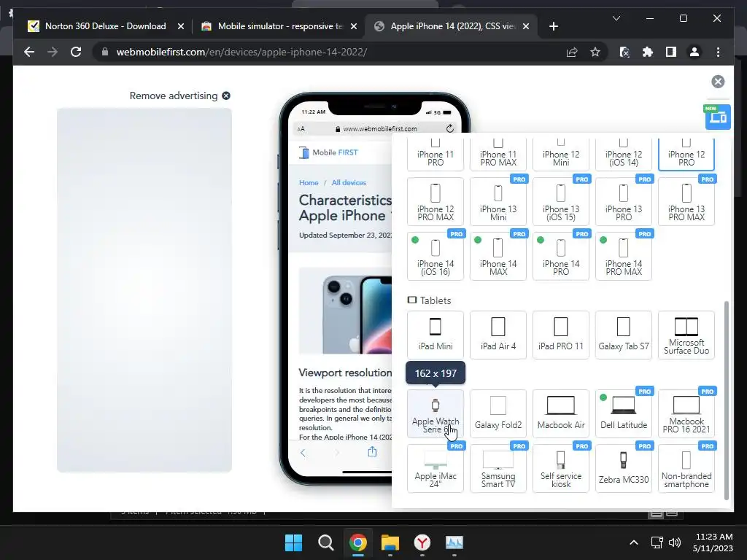Pick the Samsung Smart TV device
The width and height of the screenshot is (747, 560).
[498, 468]
